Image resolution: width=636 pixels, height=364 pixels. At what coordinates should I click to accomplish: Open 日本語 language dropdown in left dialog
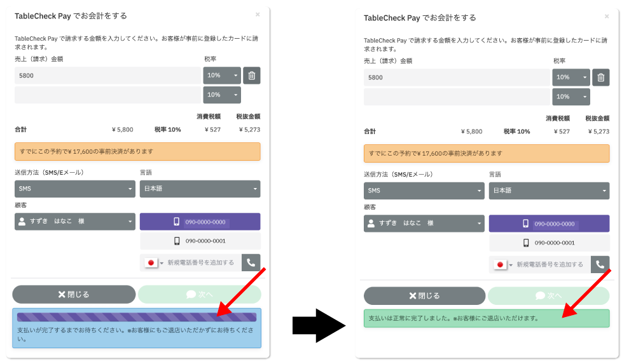200,189
